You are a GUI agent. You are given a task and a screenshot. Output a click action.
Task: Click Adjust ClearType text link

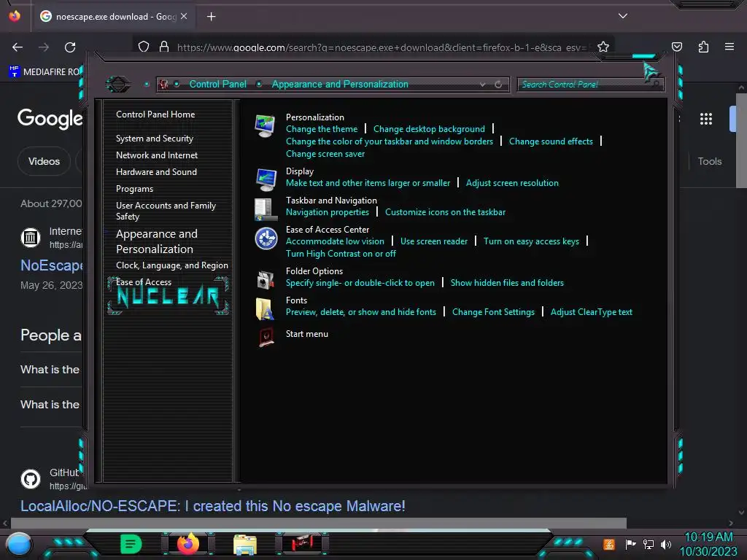[591, 312]
